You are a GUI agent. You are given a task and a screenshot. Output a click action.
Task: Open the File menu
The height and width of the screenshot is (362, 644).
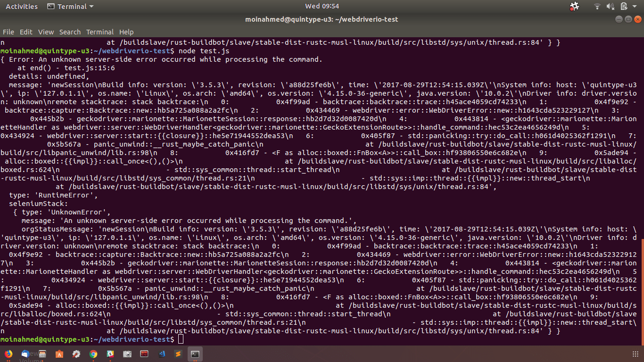[8, 32]
